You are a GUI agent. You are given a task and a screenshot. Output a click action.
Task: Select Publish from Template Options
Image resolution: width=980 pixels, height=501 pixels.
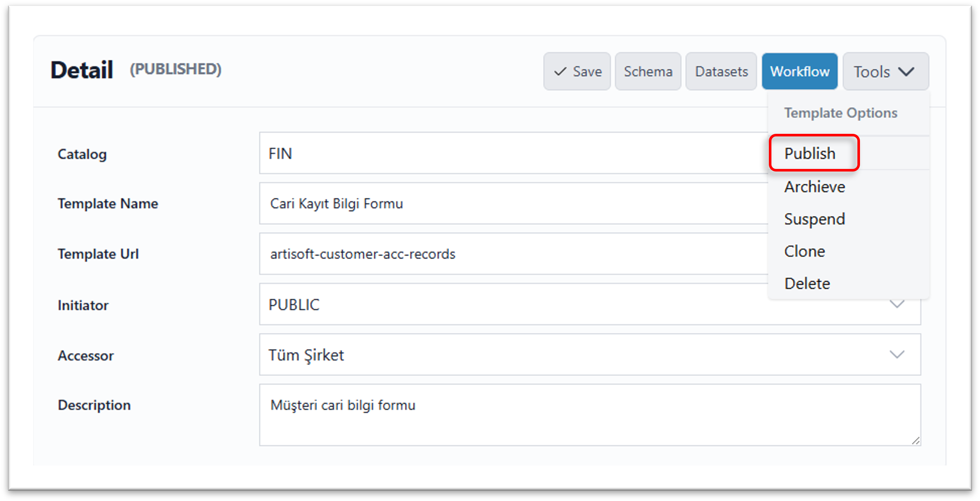(810, 154)
